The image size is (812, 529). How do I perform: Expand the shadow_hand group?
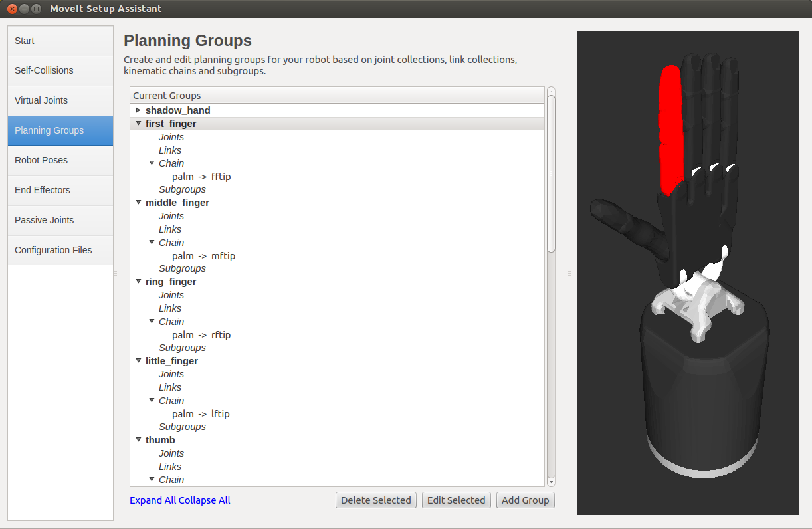pos(138,110)
